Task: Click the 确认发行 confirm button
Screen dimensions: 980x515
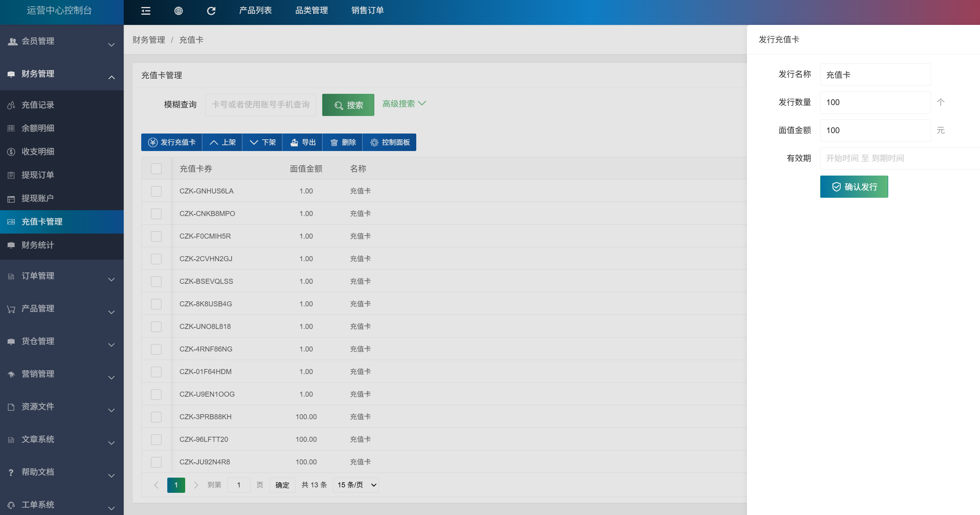Action: (x=854, y=187)
